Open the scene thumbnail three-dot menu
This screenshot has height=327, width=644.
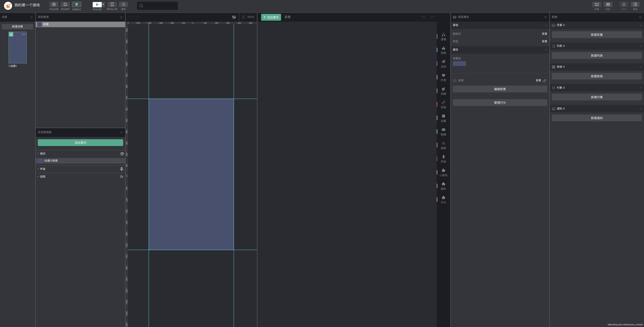point(24,34)
